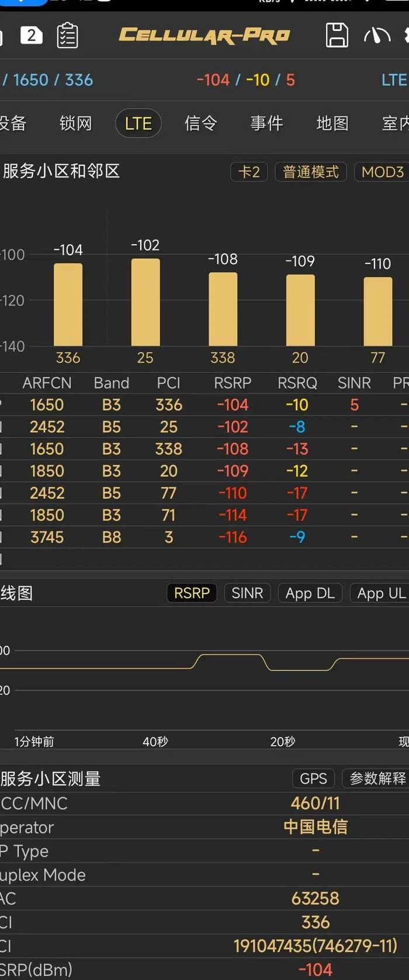Tap the B8 band cell
Image resolution: width=409 pixels, height=980 pixels.
coord(112,537)
